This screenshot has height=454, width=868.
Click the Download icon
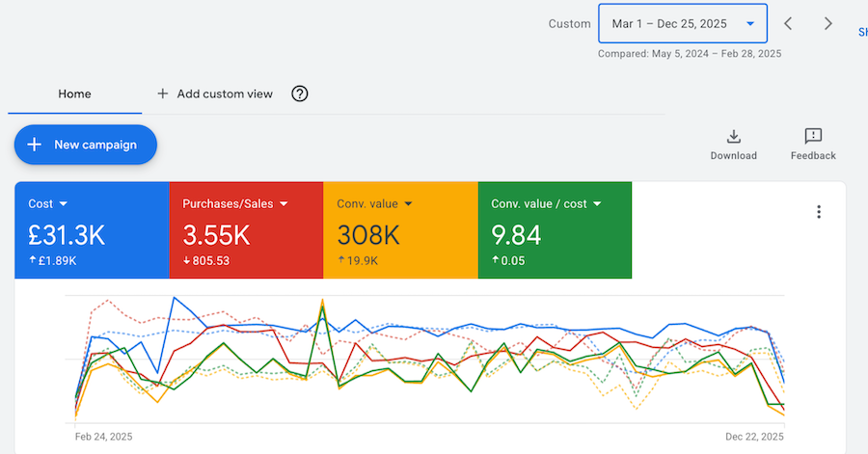(x=733, y=137)
